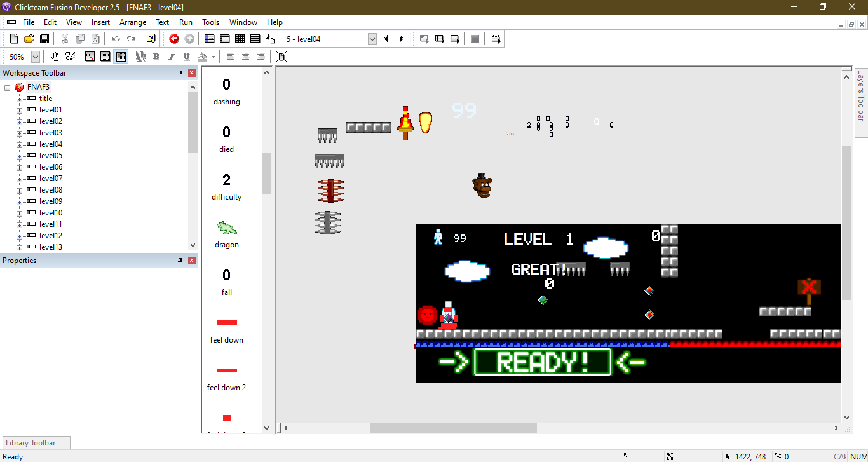Screen dimensions: 868x462
Task: Open the Arrange menu
Action: [x=133, y=22]
